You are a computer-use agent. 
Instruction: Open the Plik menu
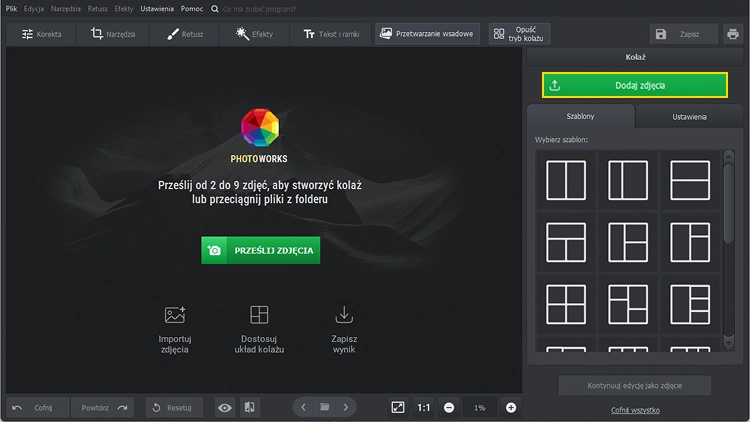[x=11, y=8]
